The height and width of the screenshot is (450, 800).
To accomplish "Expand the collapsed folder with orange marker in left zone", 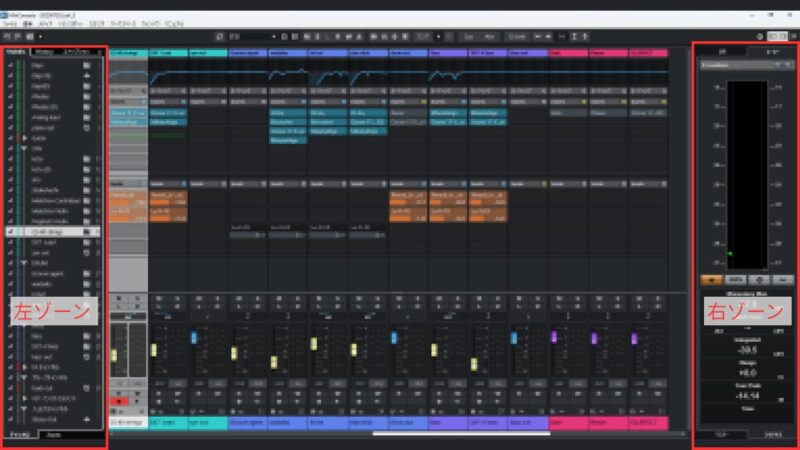I will 24,138.
